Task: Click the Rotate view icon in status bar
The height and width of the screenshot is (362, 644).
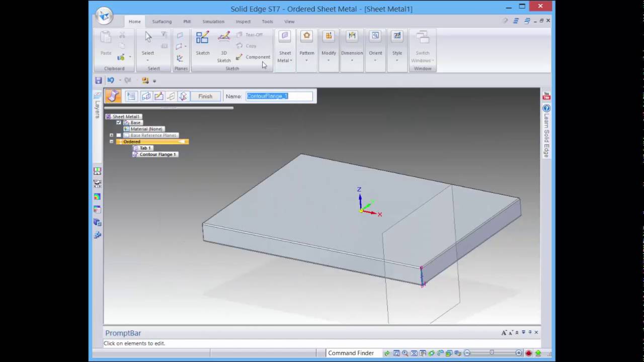Action: 431,353
